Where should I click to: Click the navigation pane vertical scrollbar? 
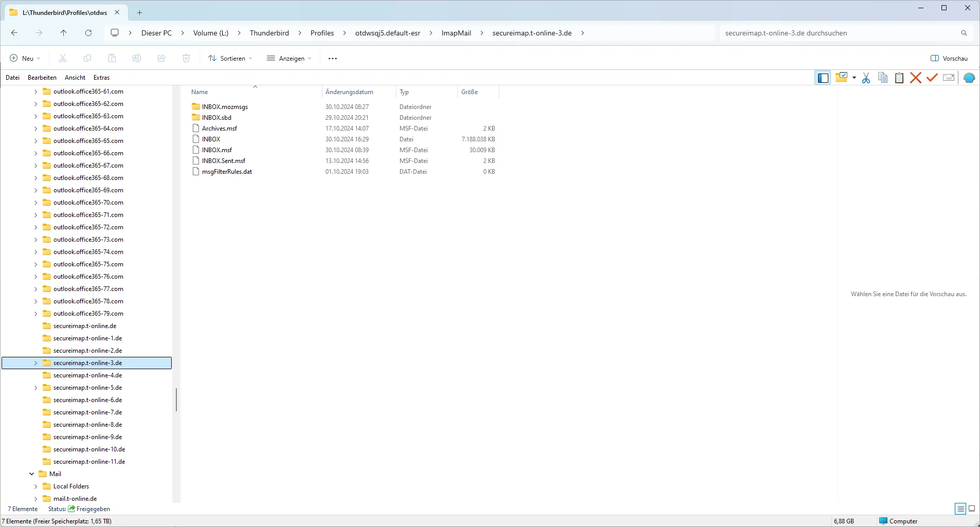[176, 399]
